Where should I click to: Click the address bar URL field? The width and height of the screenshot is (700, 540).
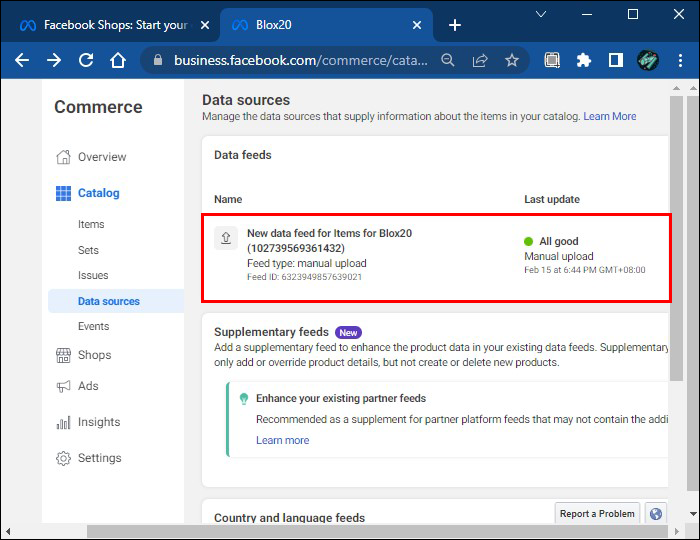[x=300, y=60]
